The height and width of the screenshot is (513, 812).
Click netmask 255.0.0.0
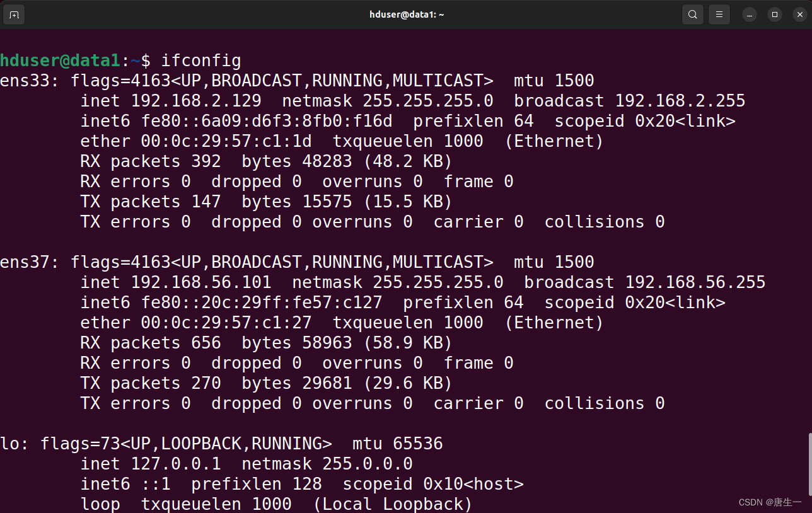coord(327,464)
